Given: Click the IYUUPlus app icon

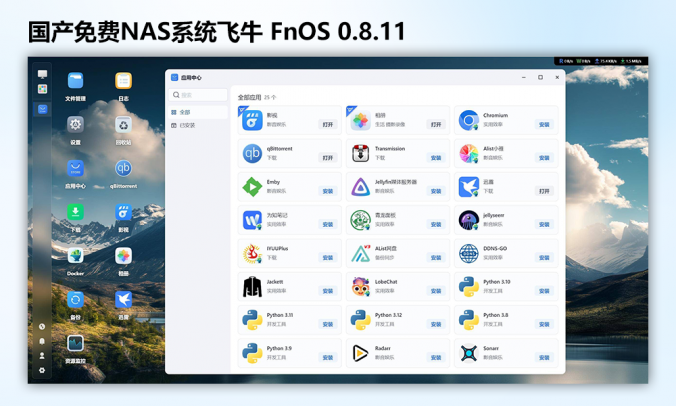Looking at the screenshot, I should point(252,253).
